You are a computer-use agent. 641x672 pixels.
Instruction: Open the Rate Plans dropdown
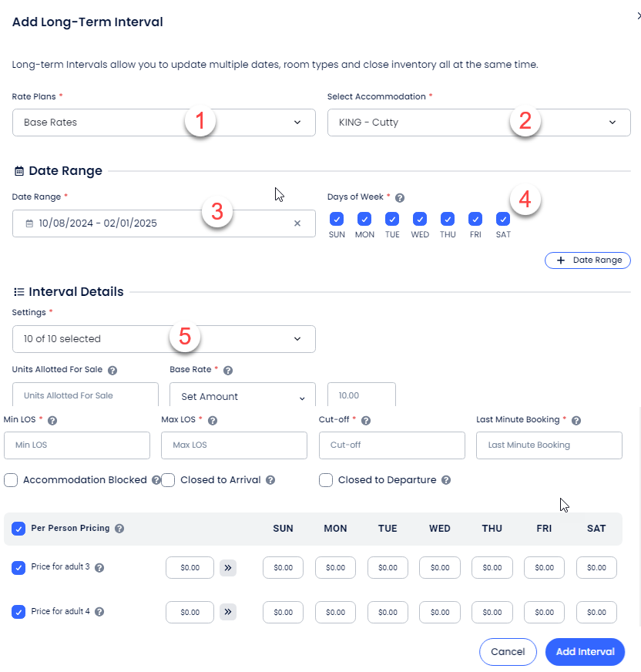click(x=164, y=123)
